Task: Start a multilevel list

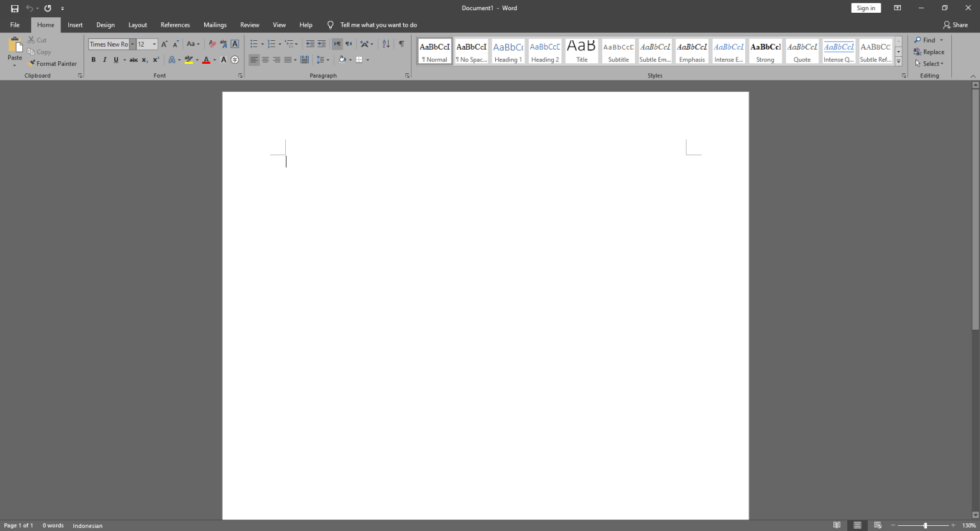Action: (289, 44)
